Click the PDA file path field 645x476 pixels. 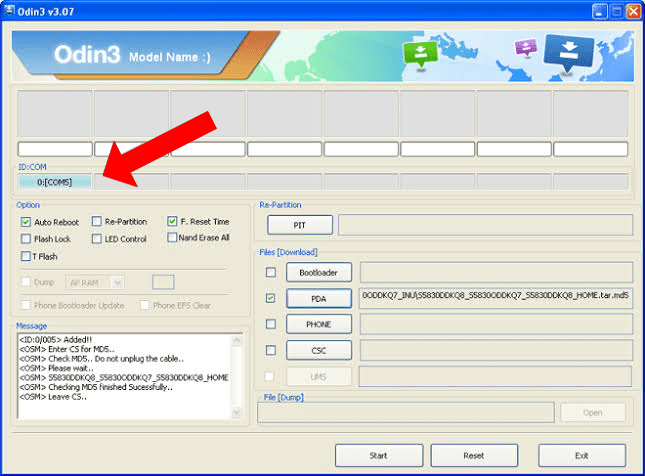click(x=495, y=298)
